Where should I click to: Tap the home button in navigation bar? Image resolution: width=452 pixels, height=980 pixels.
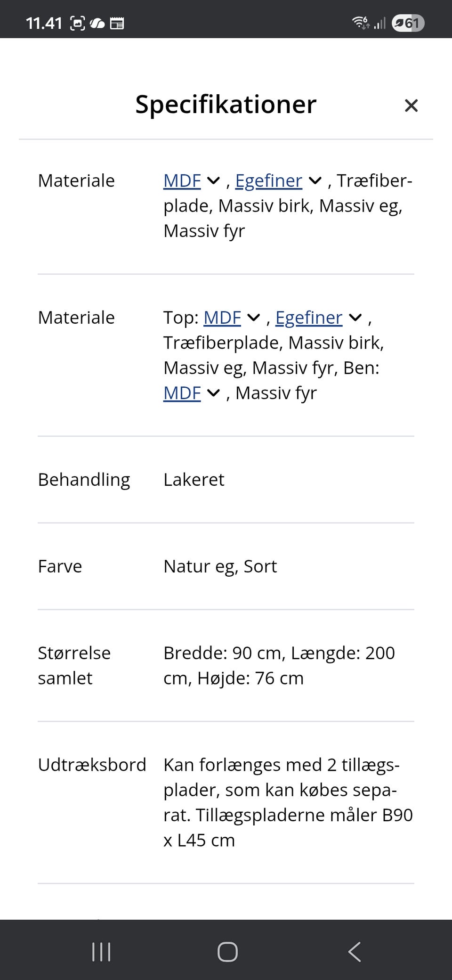click(226, 951)
